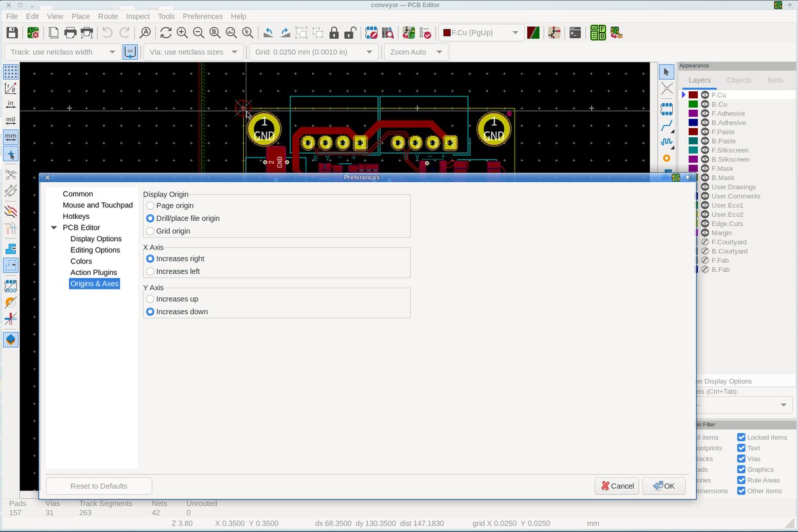
Task: Click the Reset to Defaults button
Action: (x=98, y=485)
